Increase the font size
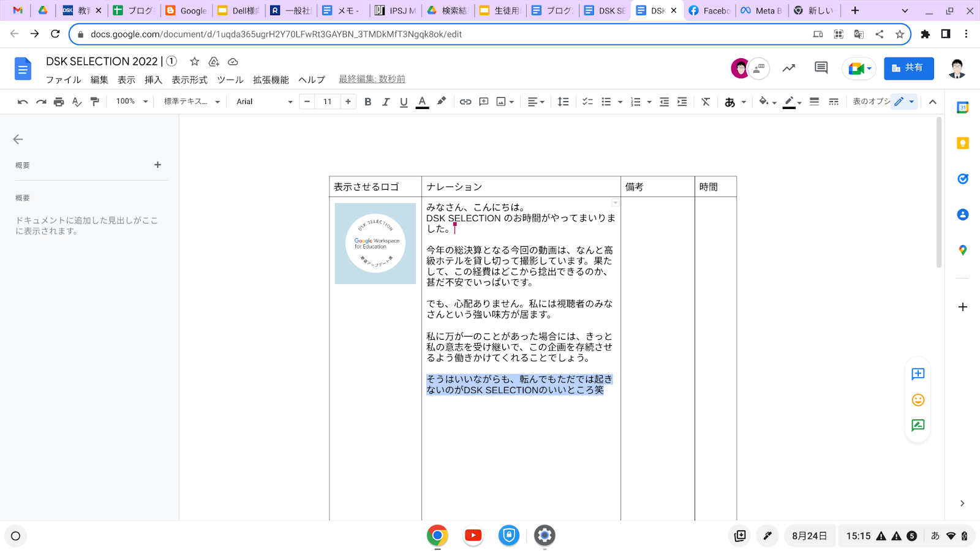Screen dimensions: 980x551 (348, 102)
